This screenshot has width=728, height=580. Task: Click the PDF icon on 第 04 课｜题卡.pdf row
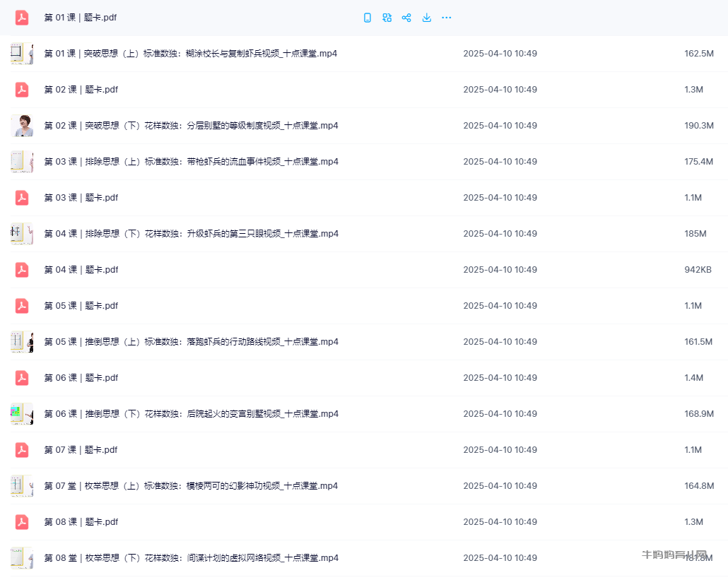pyautogui.click(x=21, y=269)
